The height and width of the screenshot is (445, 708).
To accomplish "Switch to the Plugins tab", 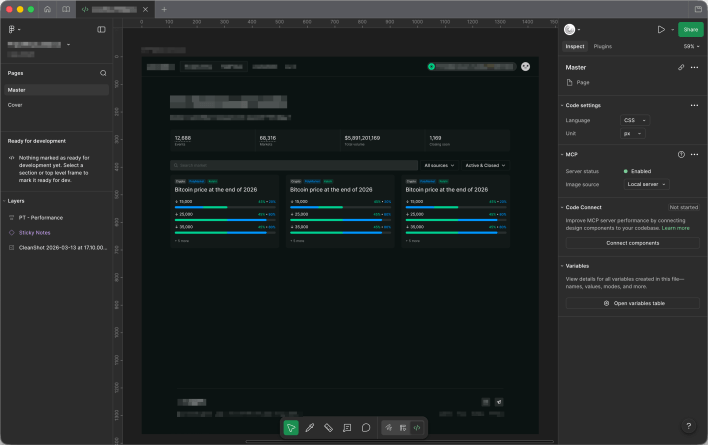I will click(603, 46).
